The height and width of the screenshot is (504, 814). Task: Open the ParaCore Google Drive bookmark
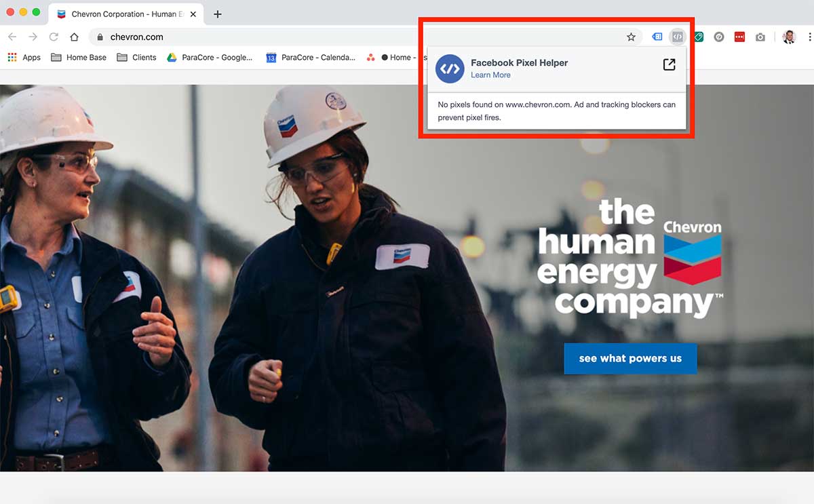coord(210,58)
